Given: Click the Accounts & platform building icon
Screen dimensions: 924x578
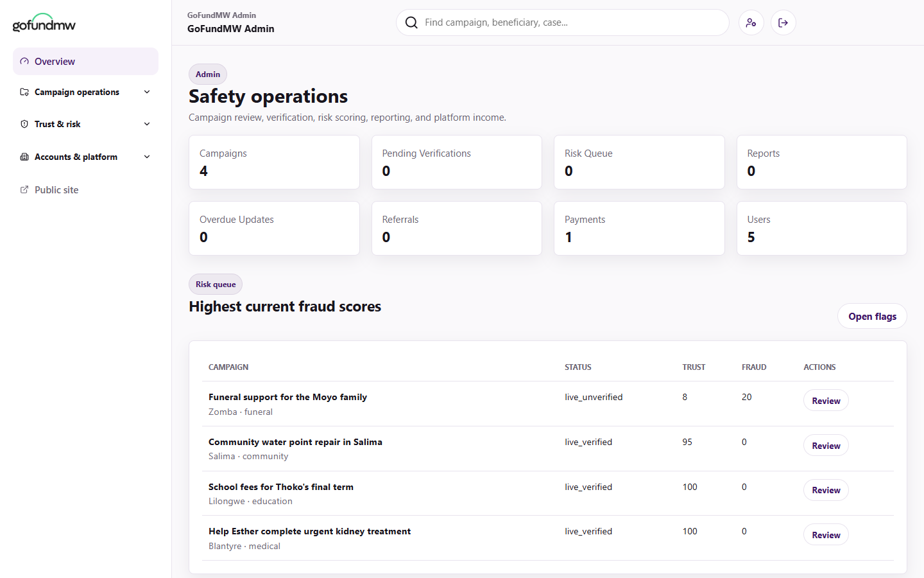Looking at the screenshot, I should pyautogui.click(x=24, y=157).
